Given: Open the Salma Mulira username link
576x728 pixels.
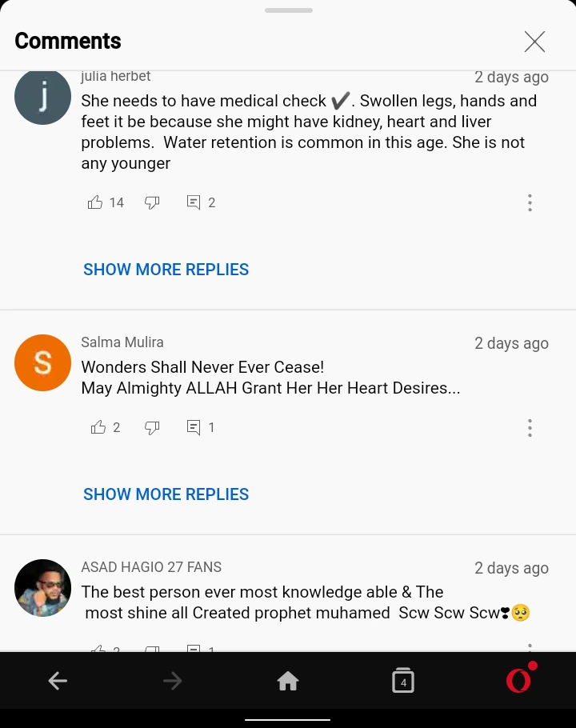Looking at the screenshot, I should (122, 342).
